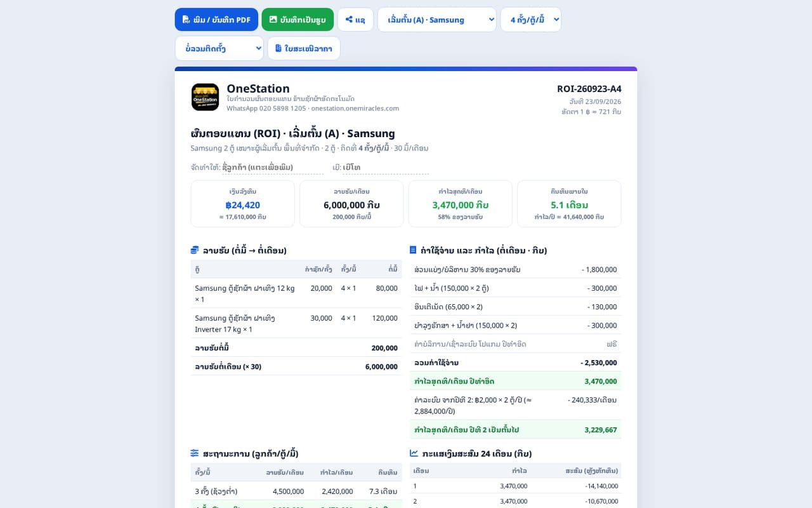Select the document number "ROI-260923-A4"
812x508 pixels.
(x=589, y=89)
